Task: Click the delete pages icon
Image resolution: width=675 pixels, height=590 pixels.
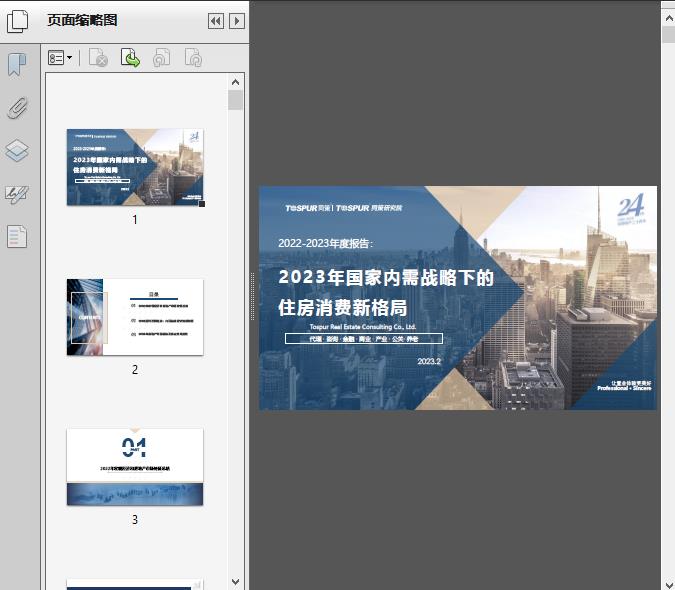Action: tap(98, 58)
